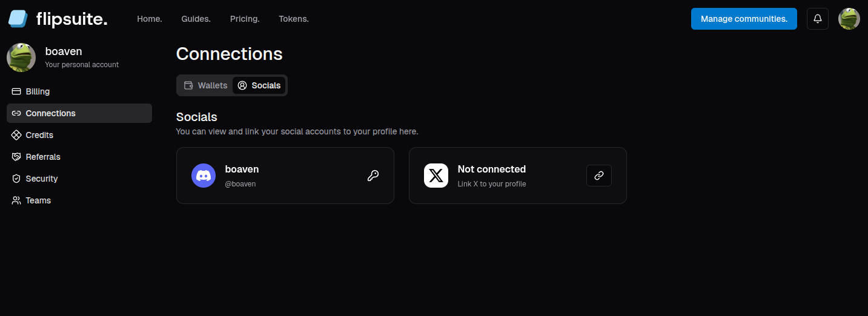868x316 pixels.
Task: Go to the Home link
Action: (x=150, y=19)
